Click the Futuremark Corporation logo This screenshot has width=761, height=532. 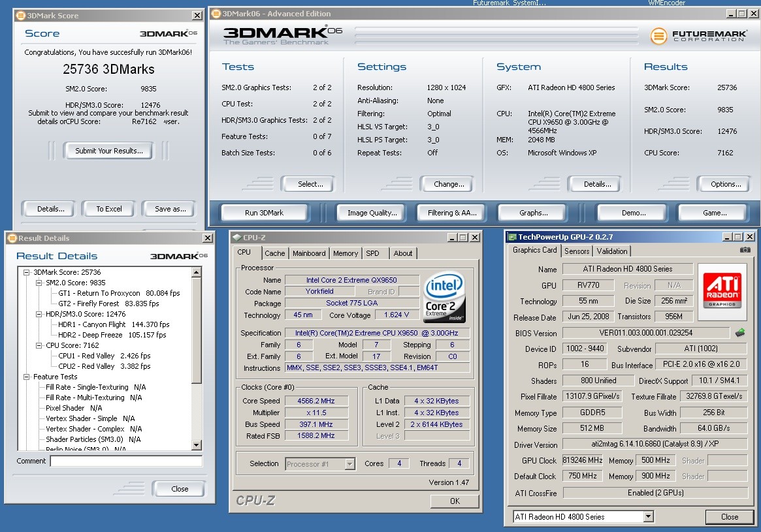point(698,36)
